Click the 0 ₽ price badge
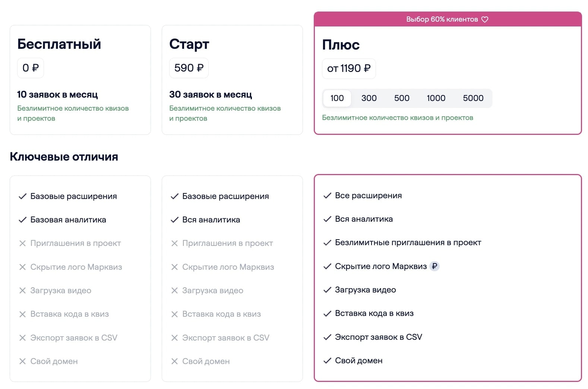The height and width of the screenshot is (389, 588). (x=31, y=68)
